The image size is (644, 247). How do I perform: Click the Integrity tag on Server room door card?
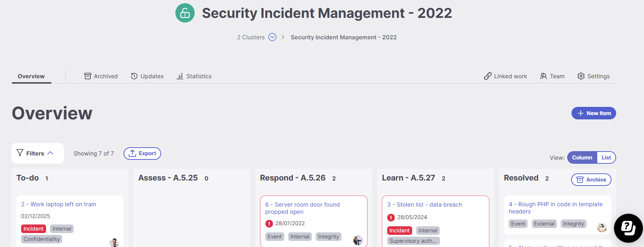329,237
